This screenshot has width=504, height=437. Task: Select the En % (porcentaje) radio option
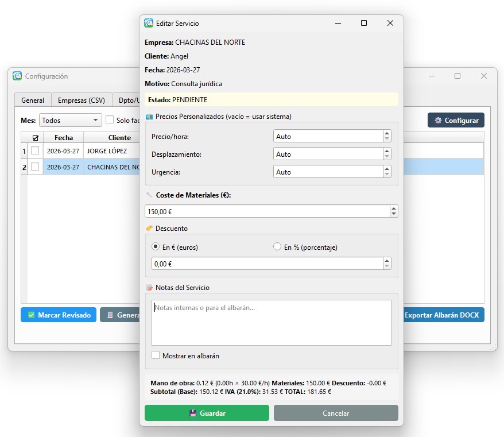(x=278, y=247)
